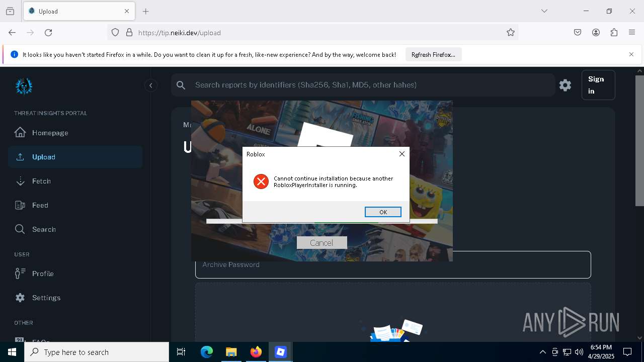Focus the Archive Password field
The height and width of the screenshot is (362, 644).
393,264
